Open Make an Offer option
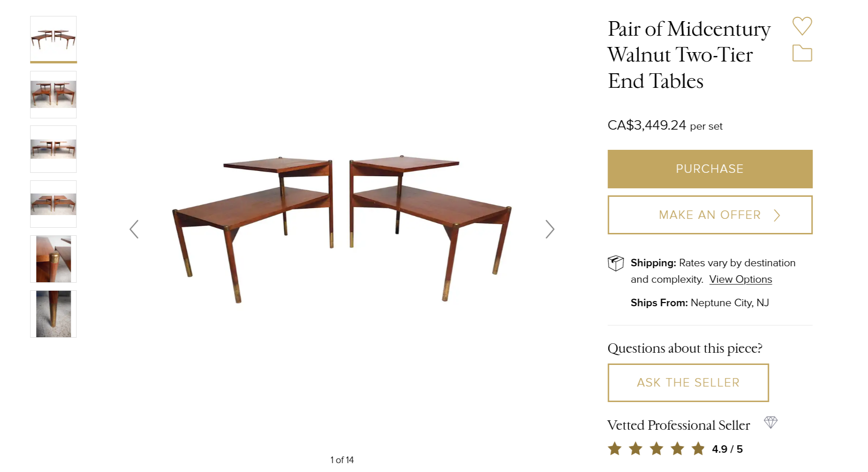Viewport: 868px width, 472px height. (709, 215)
